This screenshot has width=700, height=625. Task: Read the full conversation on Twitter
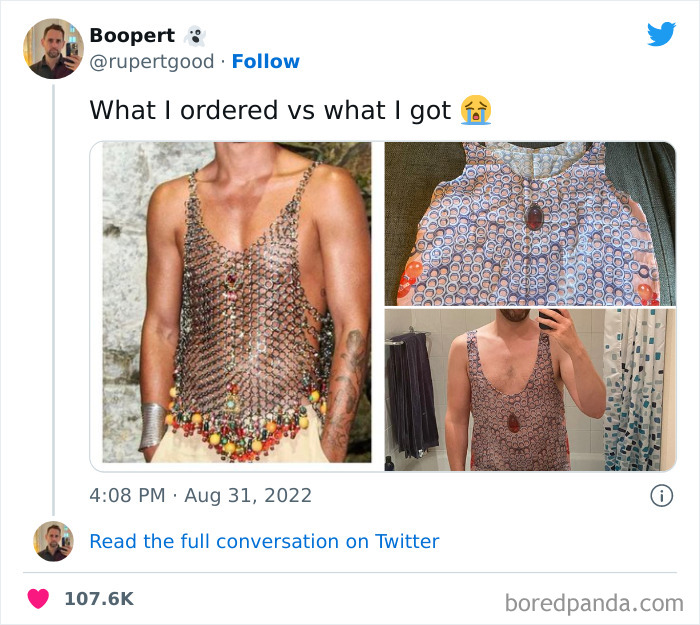264,541
